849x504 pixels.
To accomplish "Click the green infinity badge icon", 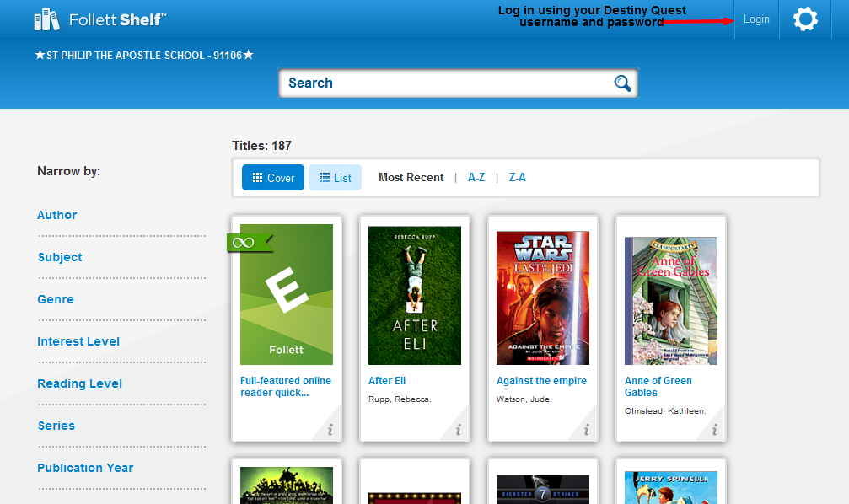I will [244, 243].
